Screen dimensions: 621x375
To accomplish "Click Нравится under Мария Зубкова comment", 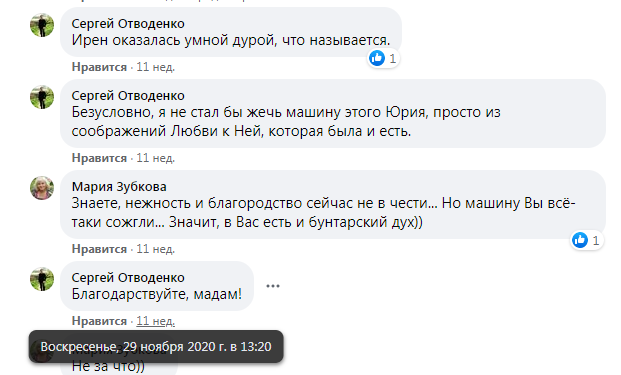I will pyautogui.click(x=99, y=249).
